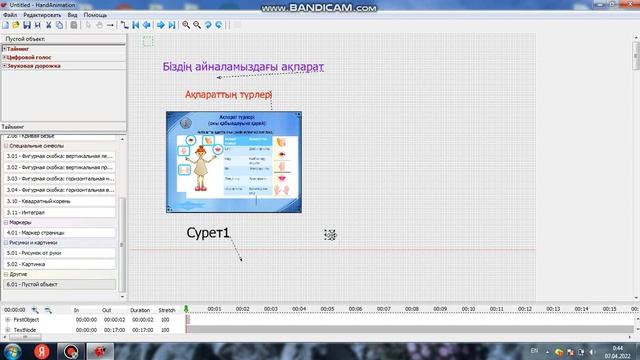Image resolution: width=640 pixels, height=360 pixels.
Task: Open the Помощь menu
Action: tap(95, 15)
